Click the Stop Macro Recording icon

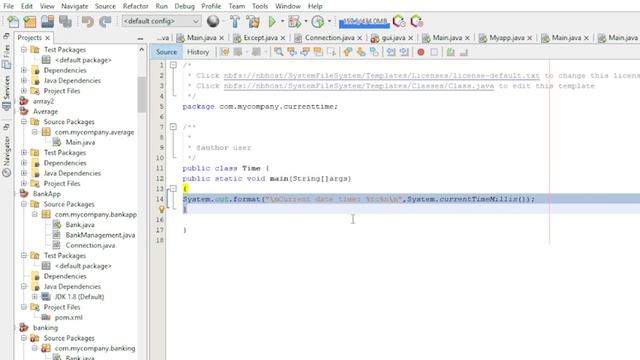point(434,52)
